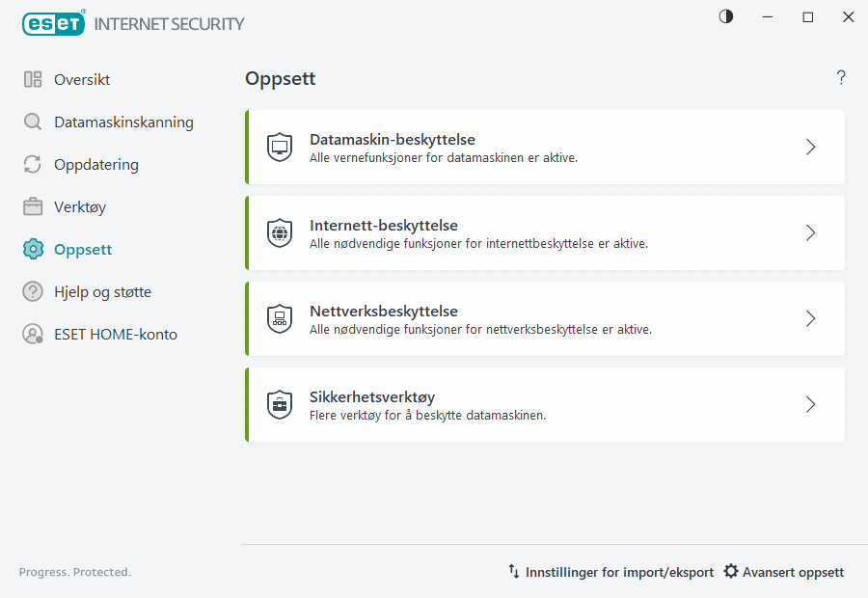The width and height of the screenshot is (868, 598).
Task: Open Verktøy via the toolbox icon
Action: (x=31, y=206)
